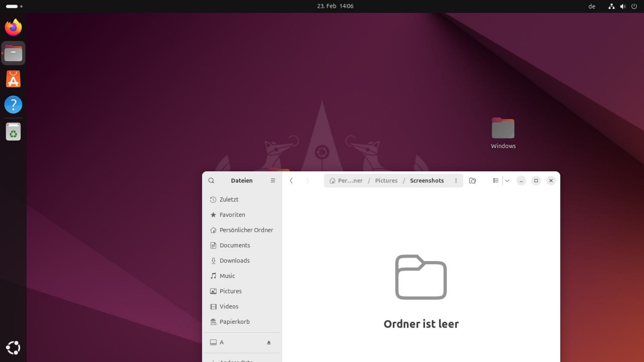This screenshot has width=644, height=362.
Task: Open the Music folder in sidebar
Action: pos(227,276)
